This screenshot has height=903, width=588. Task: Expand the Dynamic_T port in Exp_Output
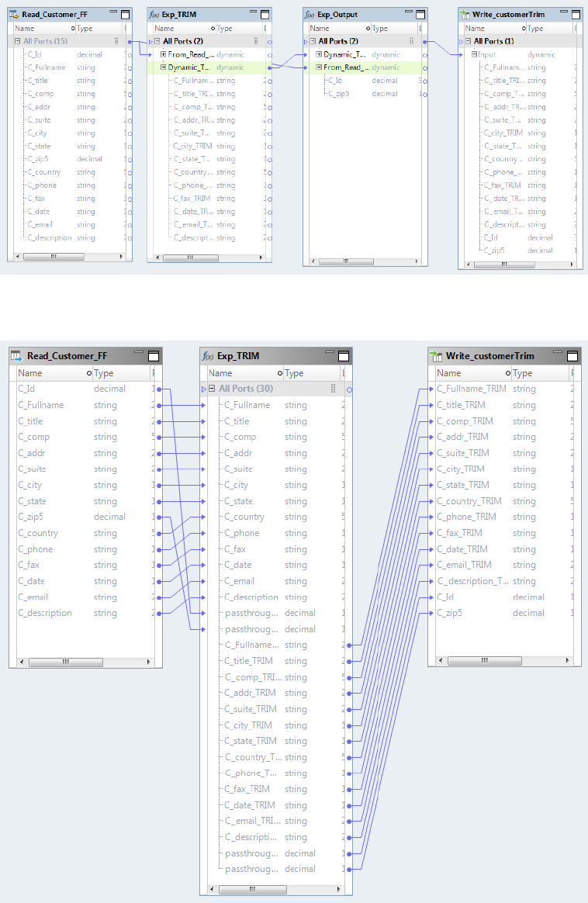319,54
